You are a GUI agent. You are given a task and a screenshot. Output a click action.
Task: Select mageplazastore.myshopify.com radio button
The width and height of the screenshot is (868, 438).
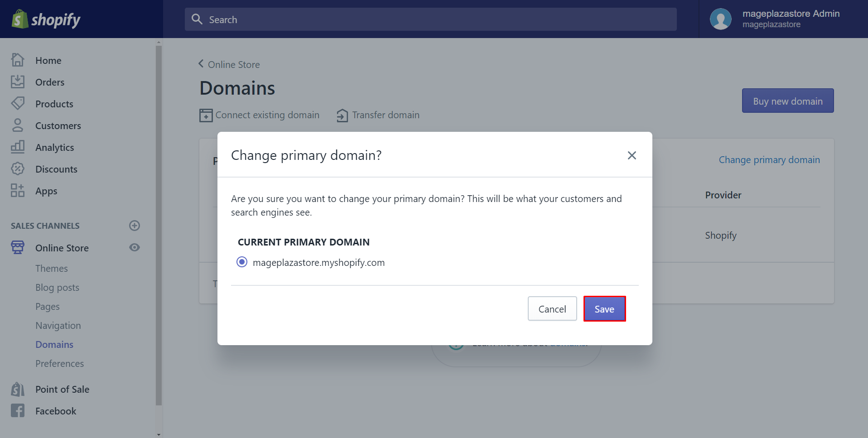242,262
